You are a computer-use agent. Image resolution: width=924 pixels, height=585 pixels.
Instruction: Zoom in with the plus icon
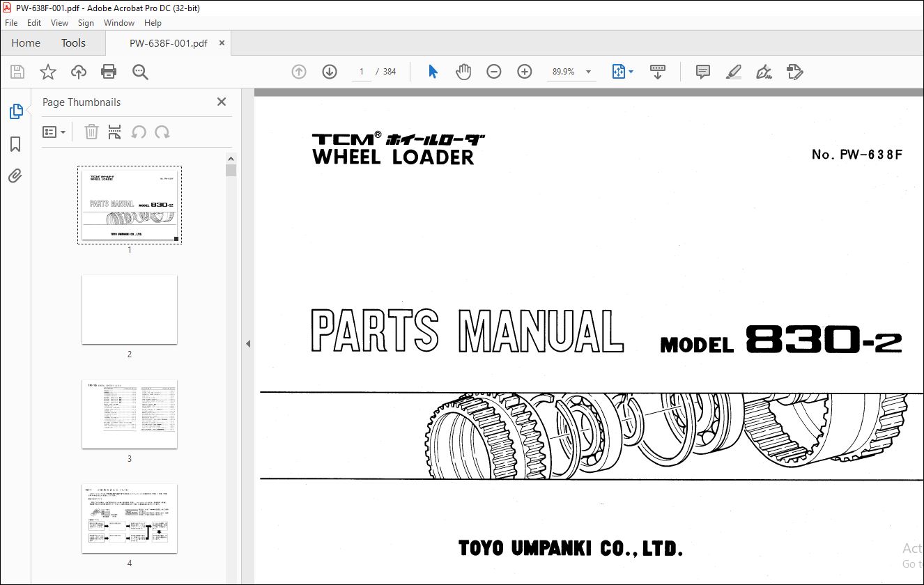(525, 72)
